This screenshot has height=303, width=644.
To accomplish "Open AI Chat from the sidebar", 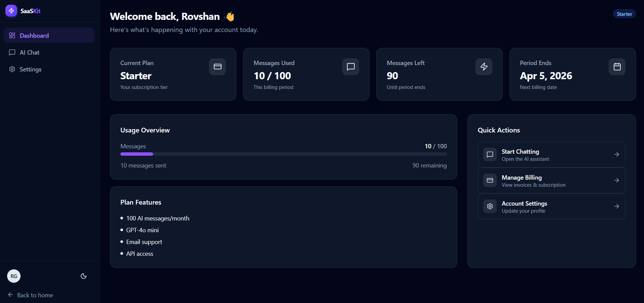I will pyautogui.click(x=49, y=52).
